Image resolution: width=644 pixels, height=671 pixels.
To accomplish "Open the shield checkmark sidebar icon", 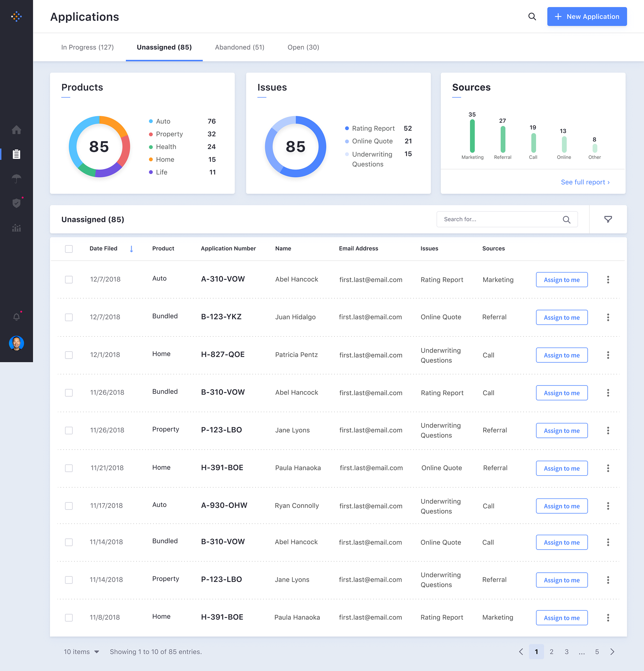I will tap(16, 203).
